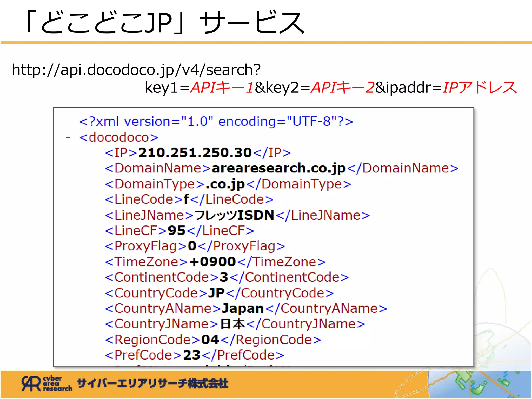
Task: Select the LineJName value フレッツISDN
Action: coord(234,215)
